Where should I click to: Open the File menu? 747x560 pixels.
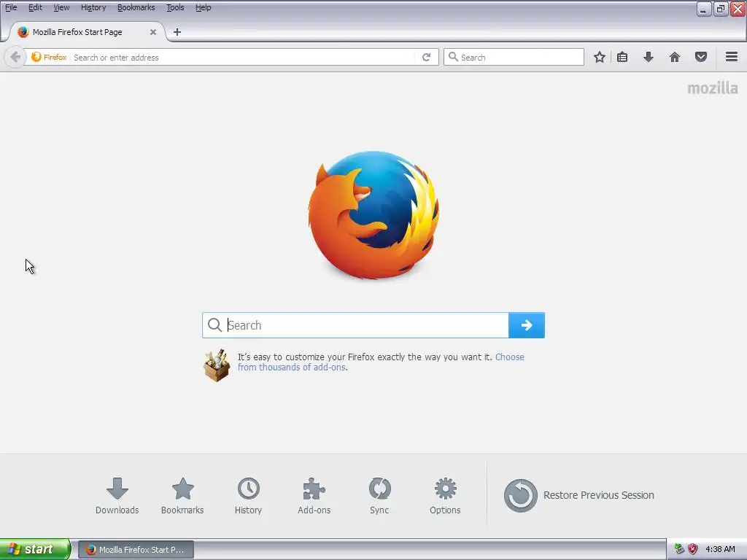pos(11,7)
